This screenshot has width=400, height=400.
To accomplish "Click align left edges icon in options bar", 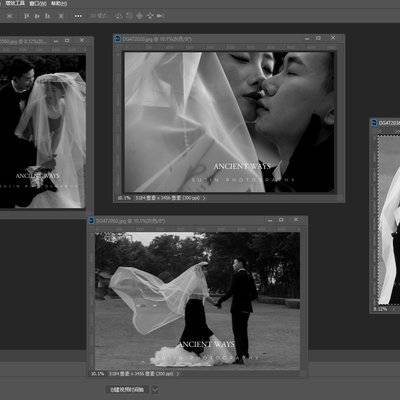I will coord(27,16).
